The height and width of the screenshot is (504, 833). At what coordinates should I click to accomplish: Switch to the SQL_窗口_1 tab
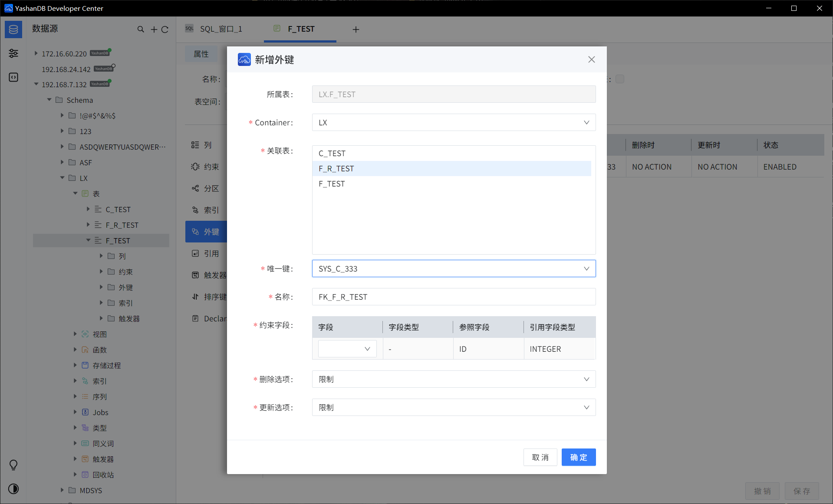tap(221, 29)
